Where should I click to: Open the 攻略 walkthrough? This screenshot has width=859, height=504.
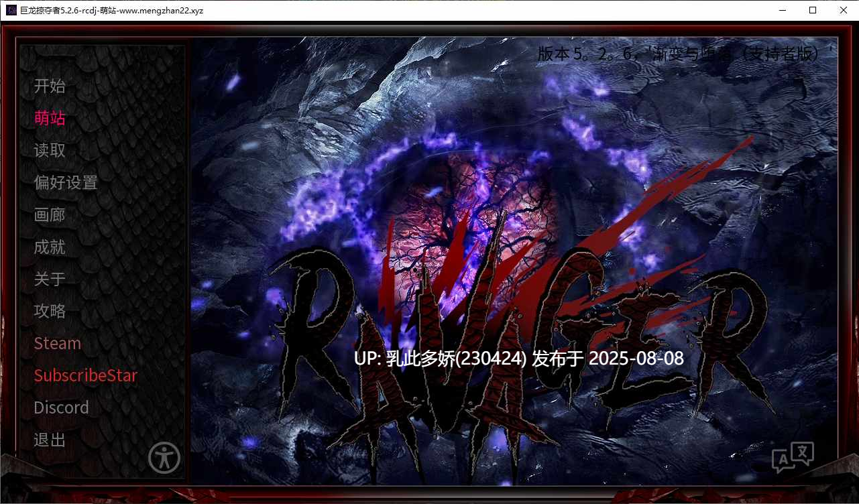click(x=50, y=311)
